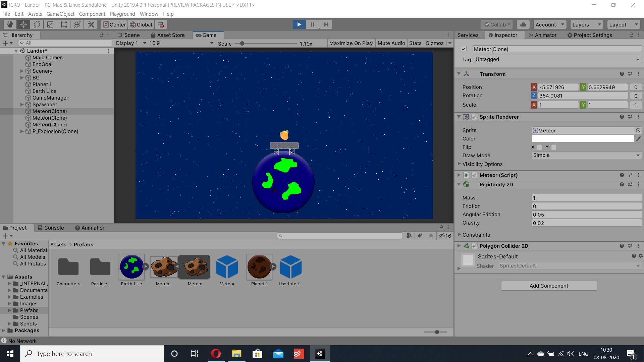Screen dimensions: 644x362
Task: Open the cloud services icon
Action: pos(523,24)
